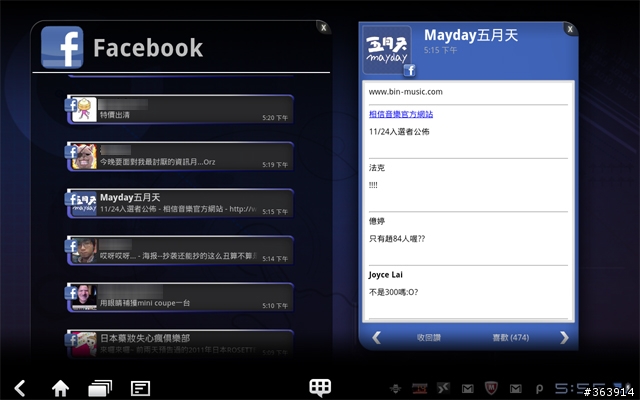Open the 日本藥妝失心瘋俱樂部 post

(x=180, y=344)
